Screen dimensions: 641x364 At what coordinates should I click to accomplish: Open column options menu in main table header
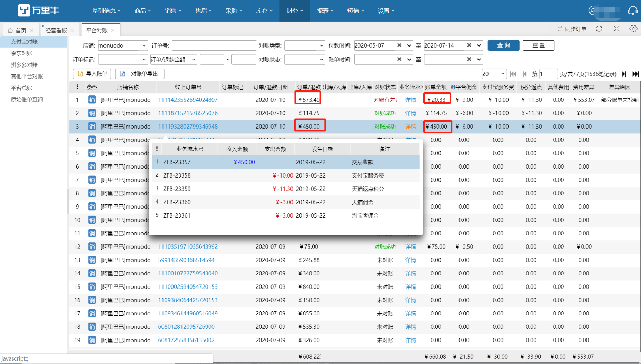click(77, 87)
